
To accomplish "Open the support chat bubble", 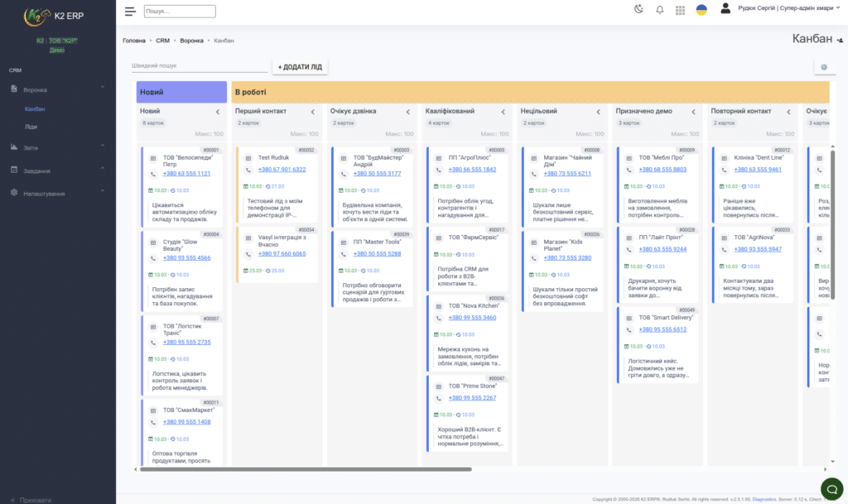I will point(831,489).
